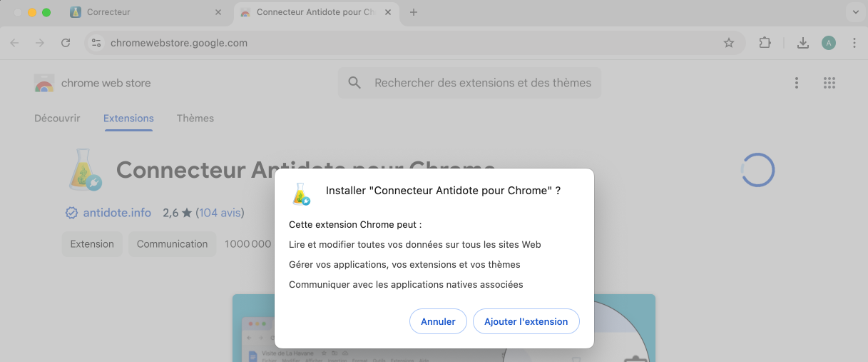Select the Thèmes tab

point(195,119)
